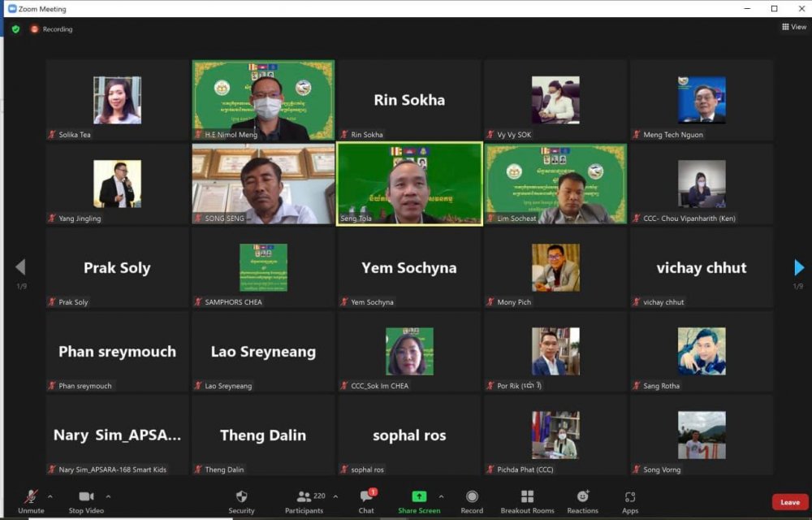Click the red Leave button

tap(789, 502)
